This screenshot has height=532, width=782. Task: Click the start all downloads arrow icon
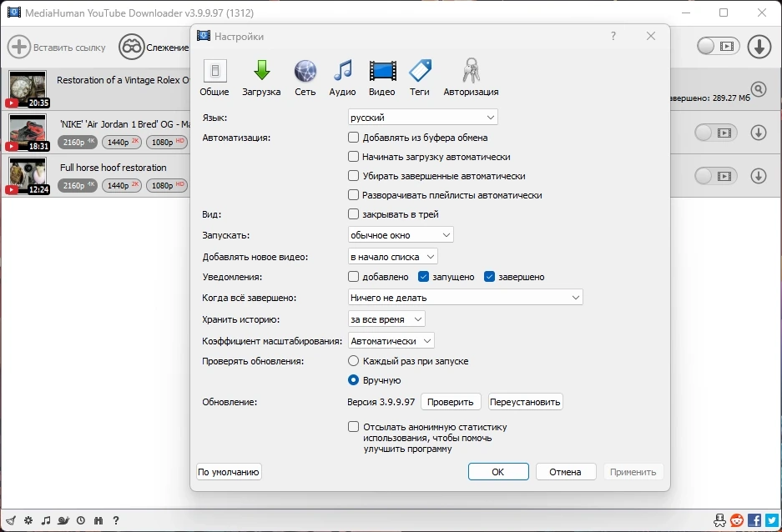[759, 47]
